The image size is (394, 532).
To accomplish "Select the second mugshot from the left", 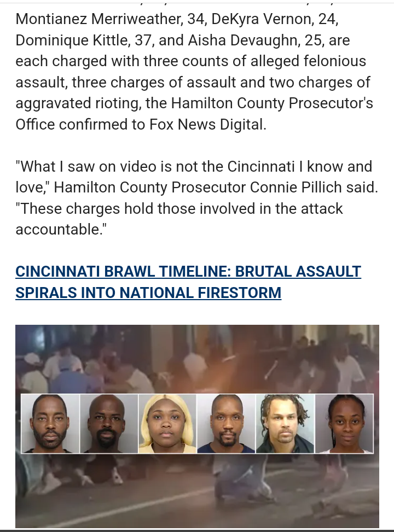I will (x=109, y=423).
